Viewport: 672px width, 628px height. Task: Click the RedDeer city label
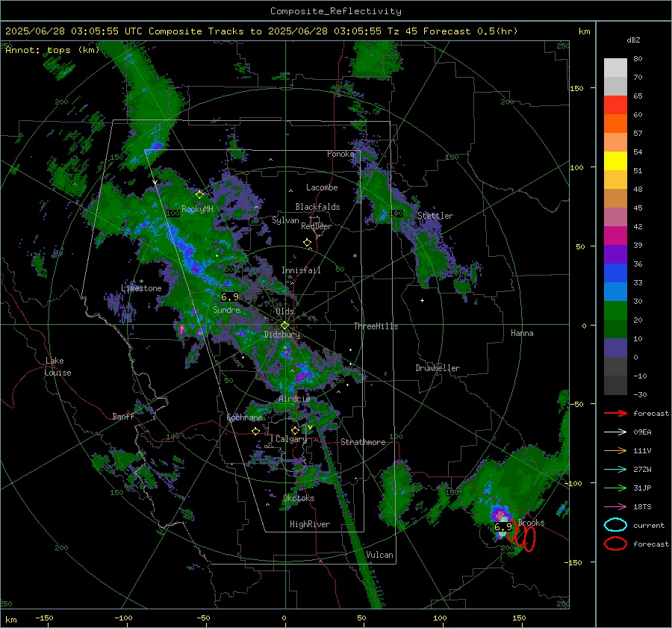(317, 226)
